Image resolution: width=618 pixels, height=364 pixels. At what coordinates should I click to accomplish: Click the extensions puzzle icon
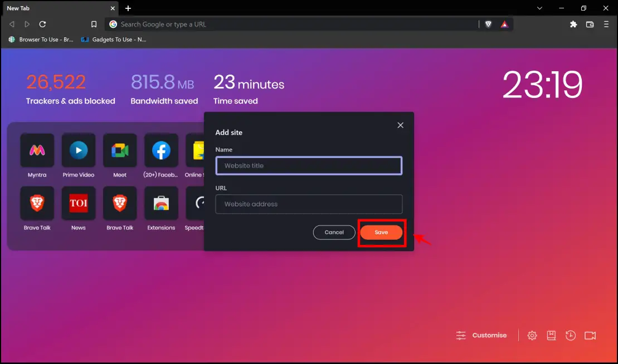[573, 24]
